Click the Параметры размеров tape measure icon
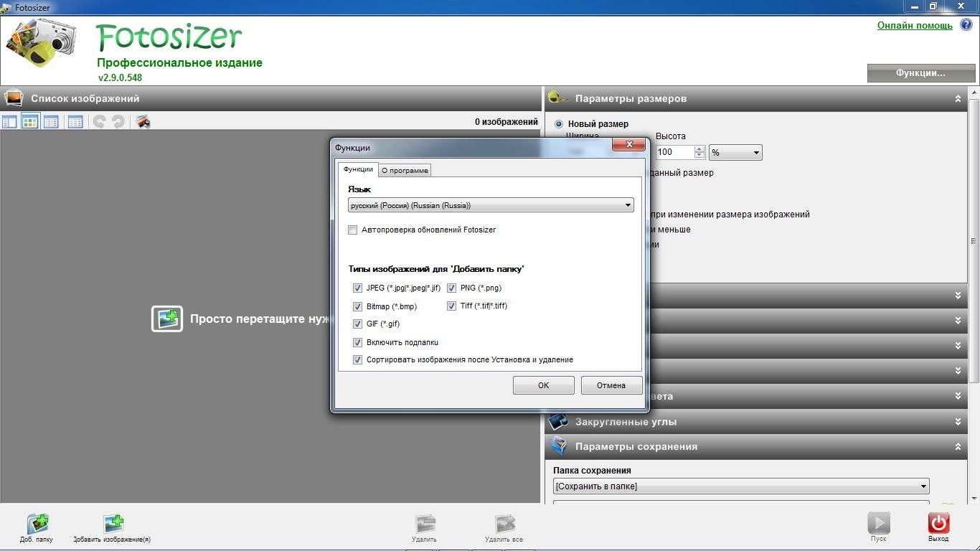Viewport: 980px width, 551px height. [x=559, y=98]
